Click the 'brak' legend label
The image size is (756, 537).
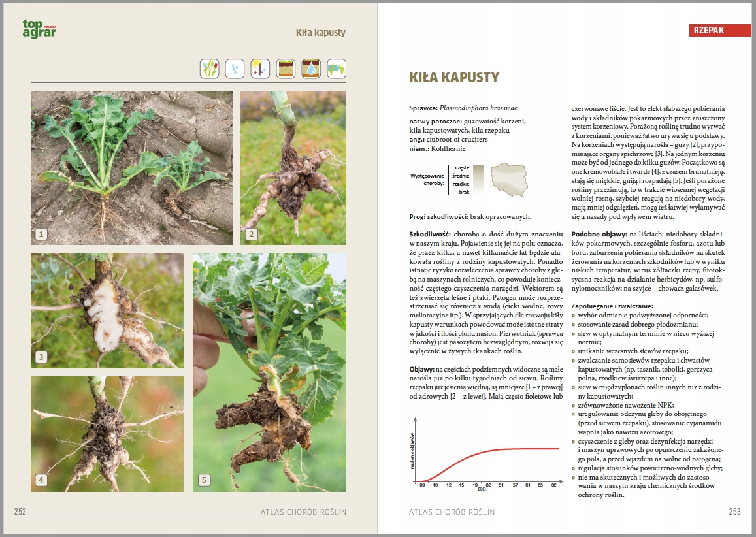pos(465,192)
